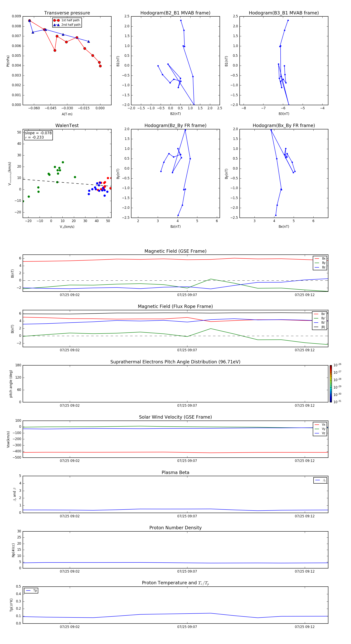The image size is (351, 644).
Task: Click the Suprathermal Electrons Pitch Angle Distribution title
Action: 175,362
